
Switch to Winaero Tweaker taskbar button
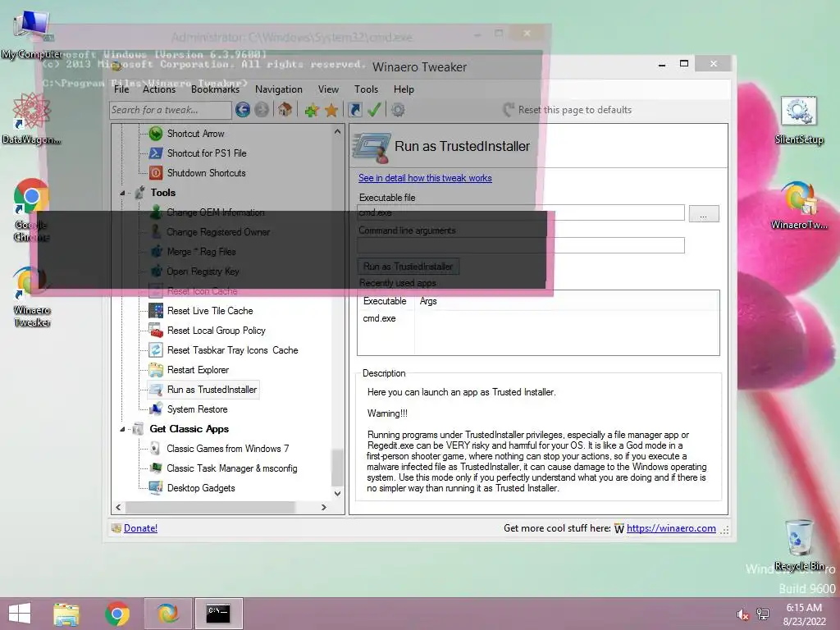[x=167, y=614]
